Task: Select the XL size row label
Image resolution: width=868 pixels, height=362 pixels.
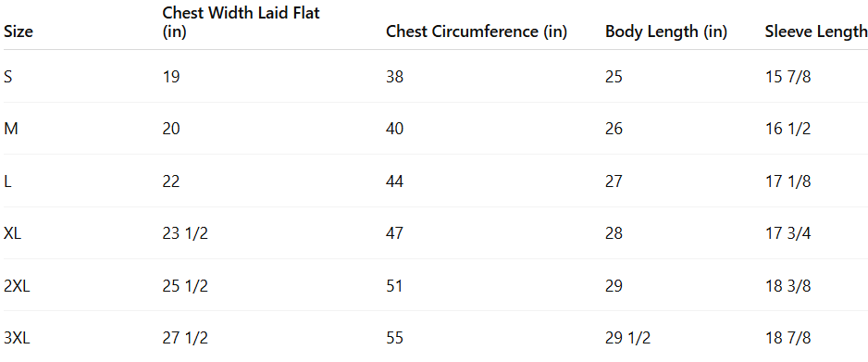Action: click(12, 233)
